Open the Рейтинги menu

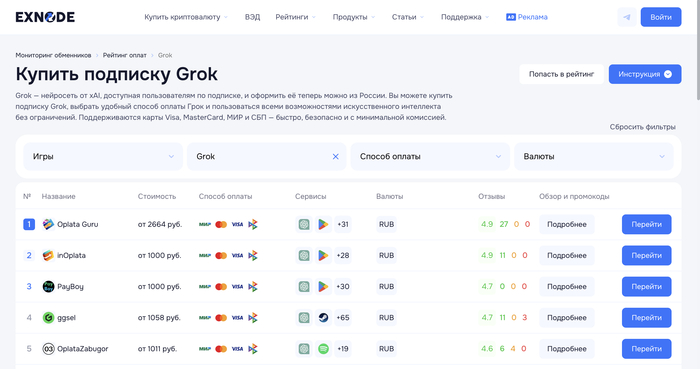296,17
